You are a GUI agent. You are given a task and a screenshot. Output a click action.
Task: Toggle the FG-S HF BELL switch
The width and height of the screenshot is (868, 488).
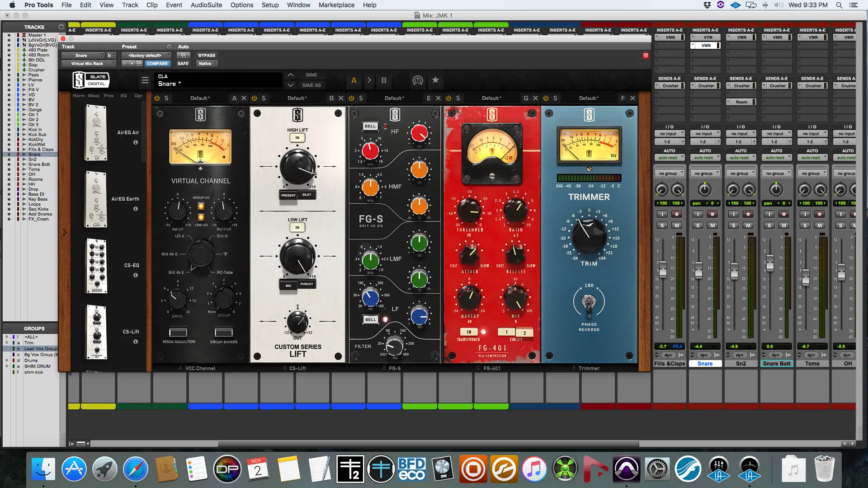tap(370, 127)
